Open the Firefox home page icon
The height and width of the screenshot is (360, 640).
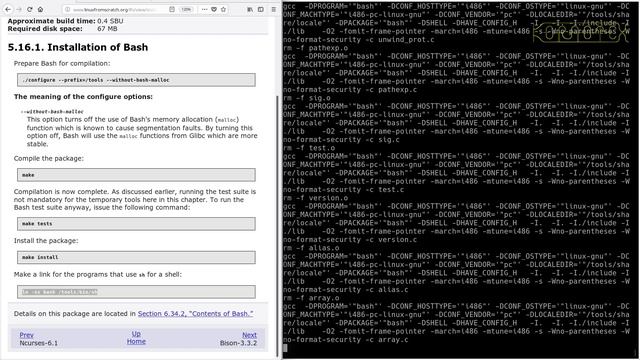[40, 9]
